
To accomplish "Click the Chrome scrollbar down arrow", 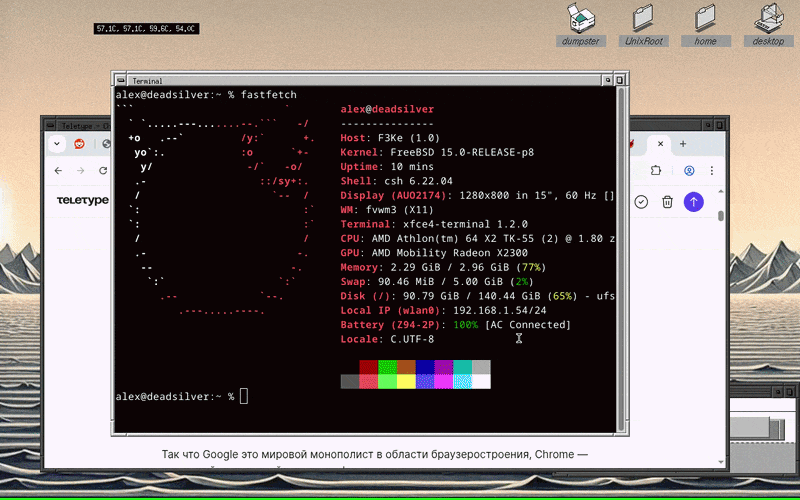I will tap(721, 462).
